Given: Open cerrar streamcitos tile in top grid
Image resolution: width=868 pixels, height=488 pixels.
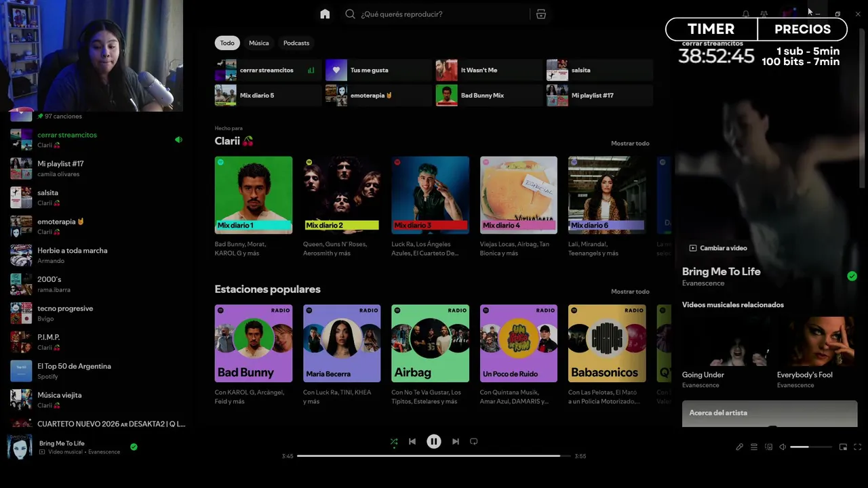Looking at the screenshot, I should 268,70.
